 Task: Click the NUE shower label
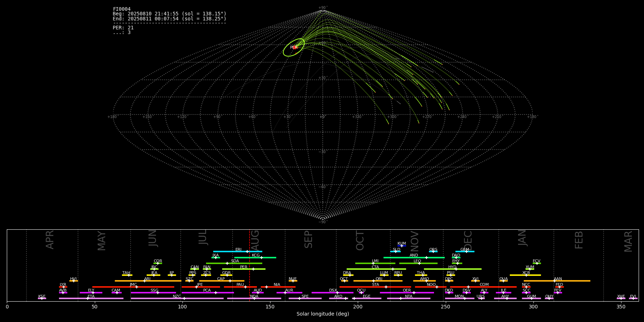coord(293,279)
